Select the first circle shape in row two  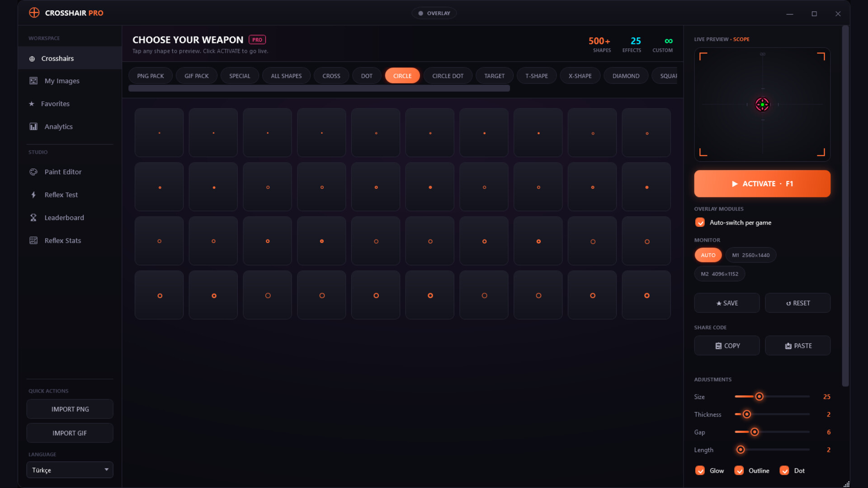click(159, 187)
